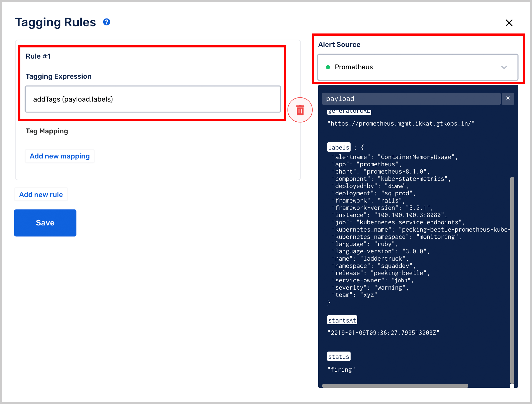The height and width of the screenshot is (404, 532).
Task: Save the tagging rules
Action: (x=45, y=223)
